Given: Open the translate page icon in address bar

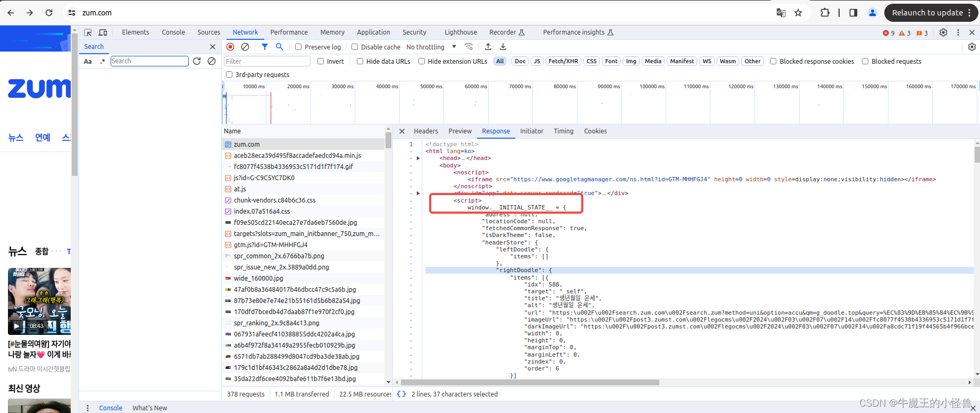Looking at the screenshot, I should [x=781, y=13].
